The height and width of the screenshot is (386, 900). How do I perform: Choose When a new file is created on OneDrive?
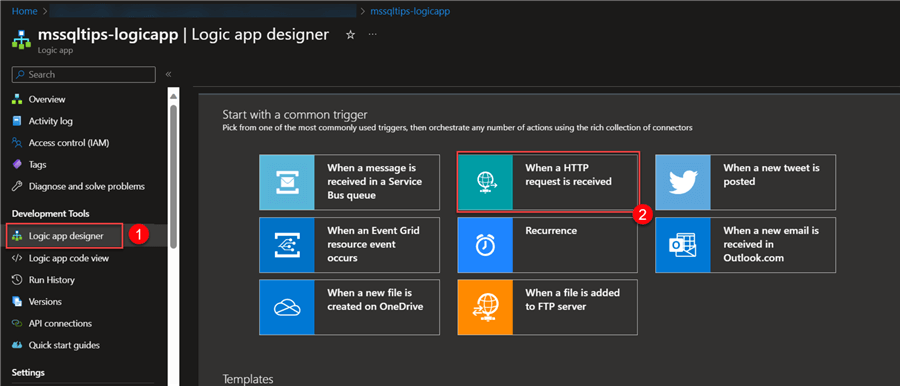(350, 307)
